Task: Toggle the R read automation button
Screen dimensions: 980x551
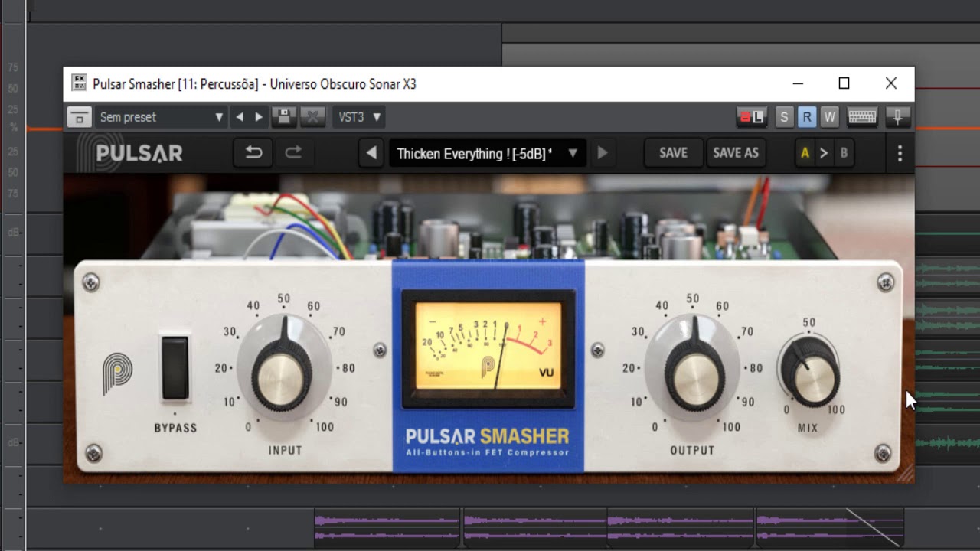Action: (806, 117)
